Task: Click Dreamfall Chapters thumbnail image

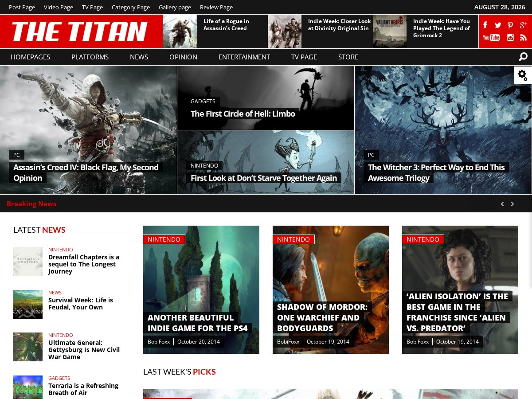Action: (28, 262)
